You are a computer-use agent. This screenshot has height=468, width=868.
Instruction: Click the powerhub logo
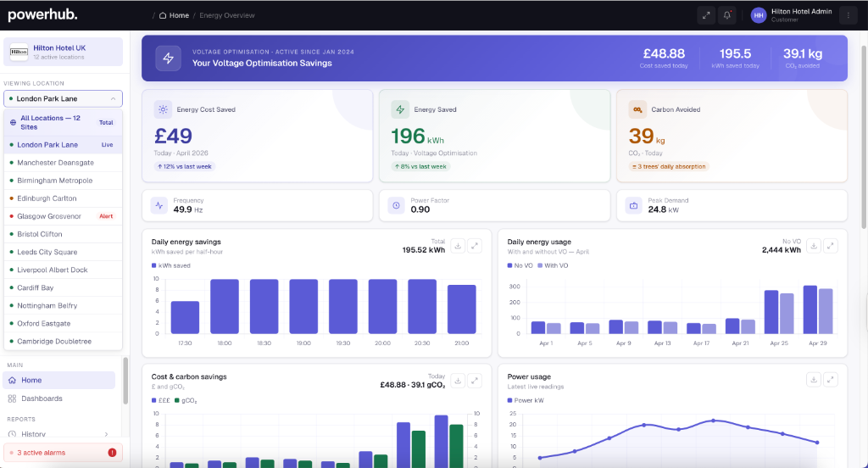pos(42,15)
